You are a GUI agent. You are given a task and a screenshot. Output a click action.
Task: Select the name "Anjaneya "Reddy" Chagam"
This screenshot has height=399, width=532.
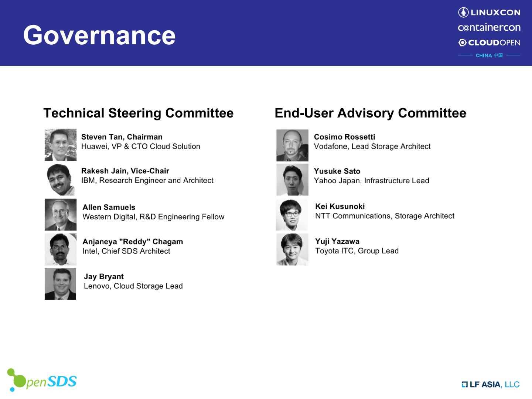pyautogui.click(x=133, y=242)
